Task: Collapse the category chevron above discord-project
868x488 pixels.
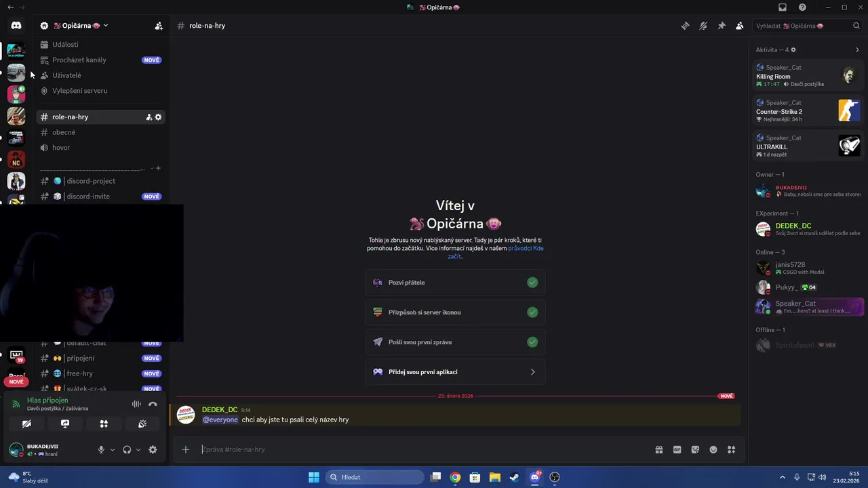Action: (151, 168)
